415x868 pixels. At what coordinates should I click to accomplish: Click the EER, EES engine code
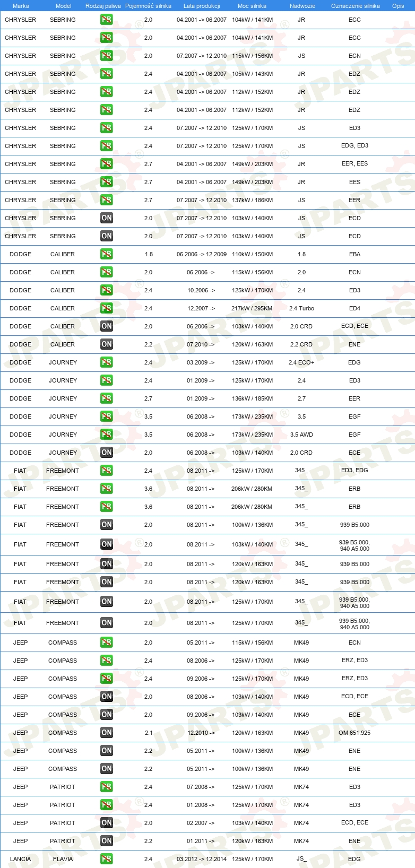coord(355,164)
